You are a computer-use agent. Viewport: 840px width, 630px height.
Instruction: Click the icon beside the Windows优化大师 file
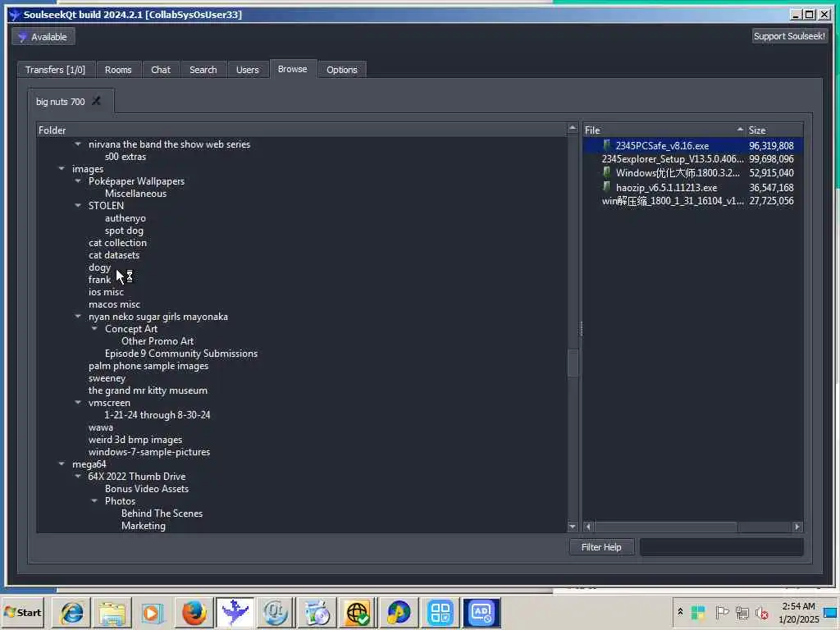pos(606,172)
